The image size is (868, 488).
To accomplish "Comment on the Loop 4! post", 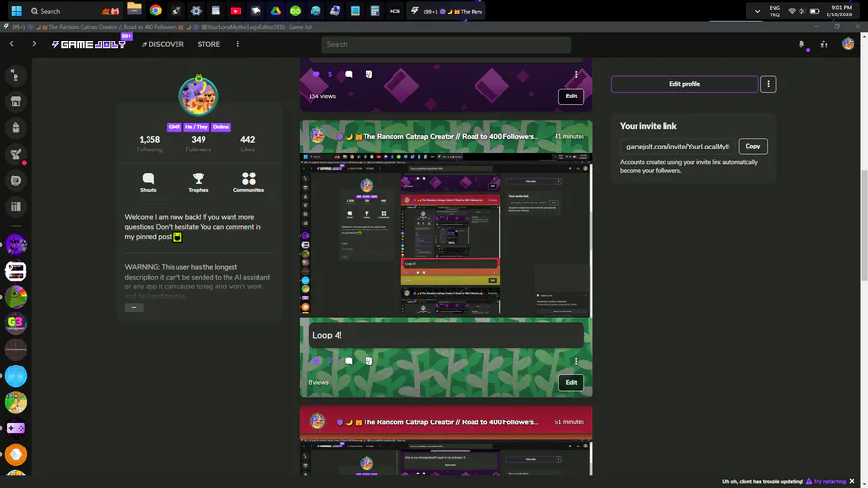I will [x=349, y=361].
